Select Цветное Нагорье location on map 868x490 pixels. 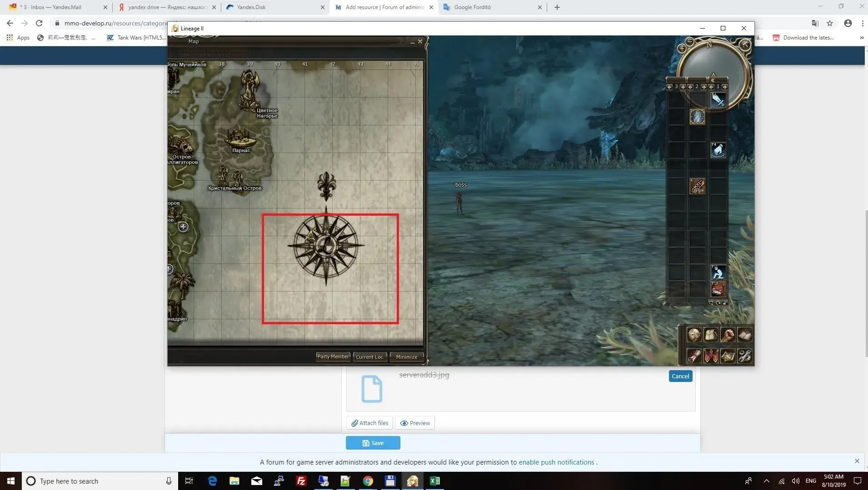pyautogui.click(x=267, y=113)
